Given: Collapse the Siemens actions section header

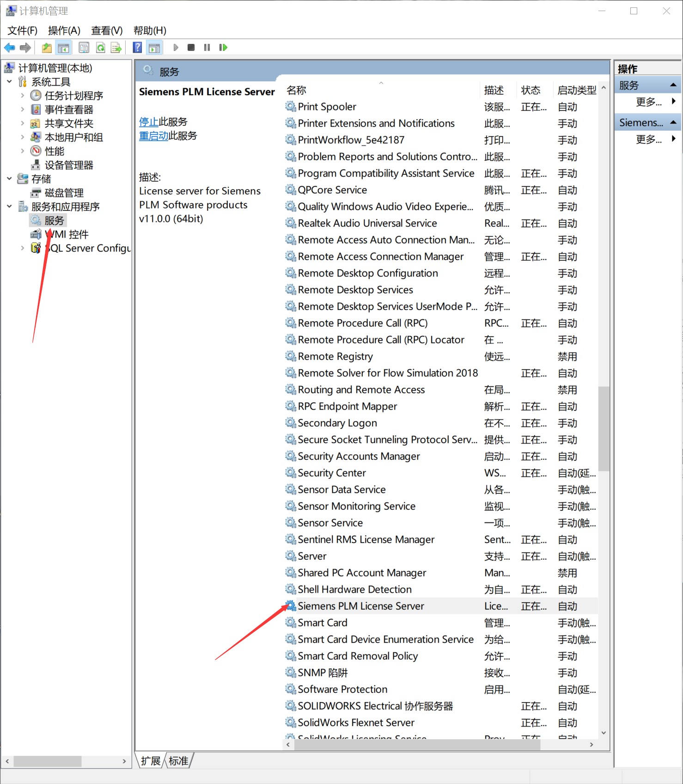Looking at the screenshot, I should [x=673, y=122].
